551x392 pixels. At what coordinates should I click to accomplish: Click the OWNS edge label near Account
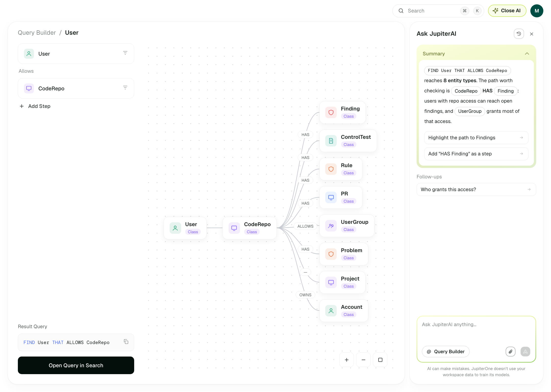[305, 295]
